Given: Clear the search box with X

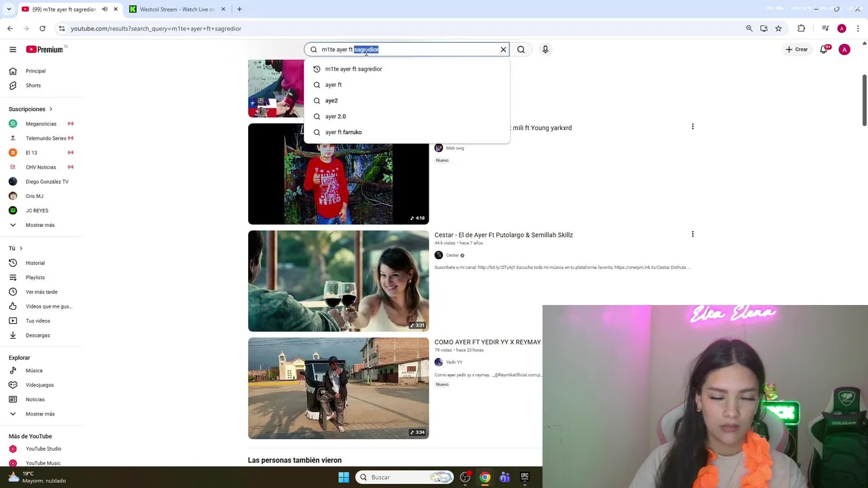Looking at the screenshot, I should pos(503,49).
